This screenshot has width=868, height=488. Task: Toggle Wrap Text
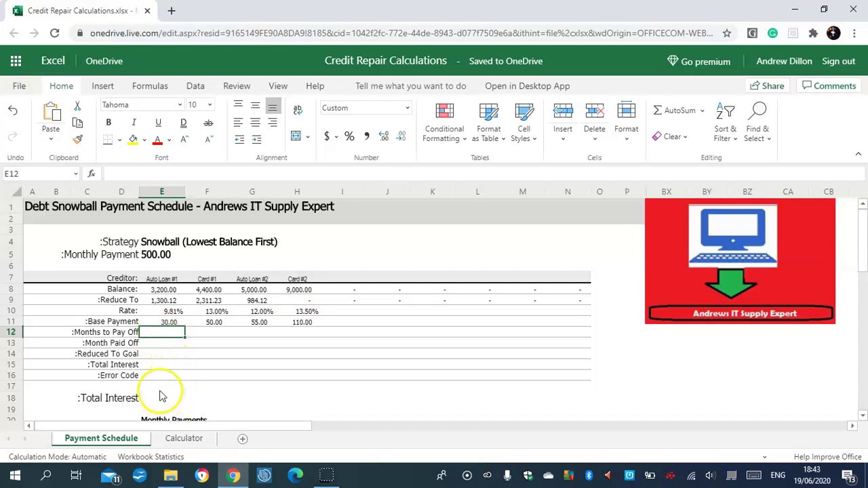coord(298,110)
